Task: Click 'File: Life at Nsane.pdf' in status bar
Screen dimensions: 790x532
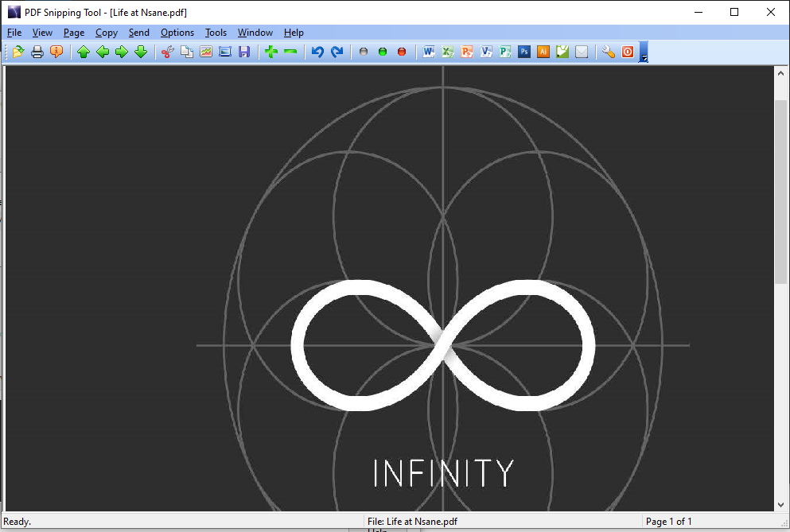Action: click(x=412, y=522)
